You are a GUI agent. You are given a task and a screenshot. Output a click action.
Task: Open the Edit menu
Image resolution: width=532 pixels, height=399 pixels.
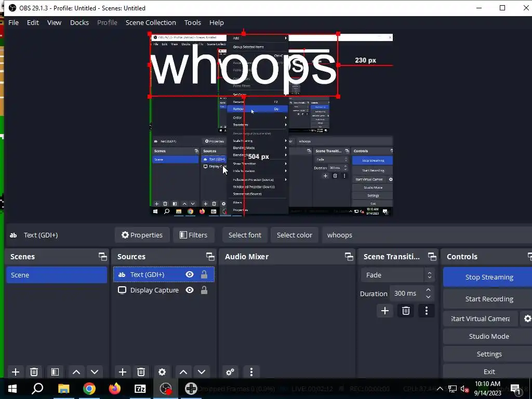(x=33, y=22)
